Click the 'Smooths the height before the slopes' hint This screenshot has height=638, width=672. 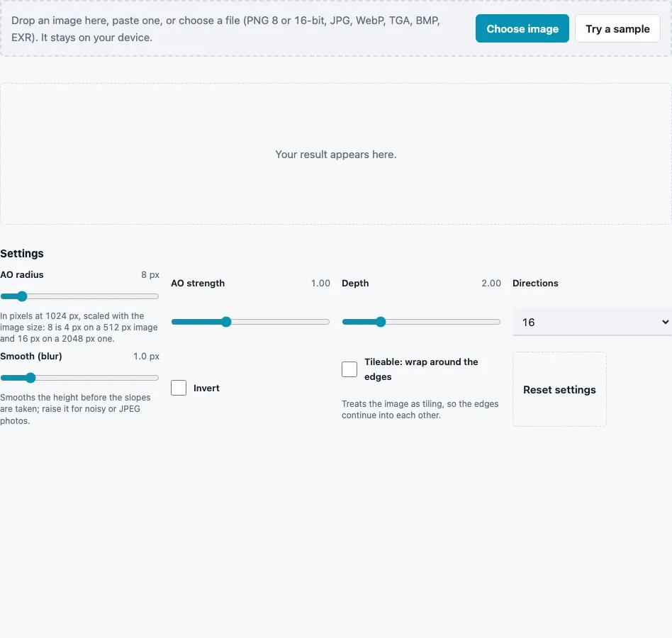click(75, 409)
